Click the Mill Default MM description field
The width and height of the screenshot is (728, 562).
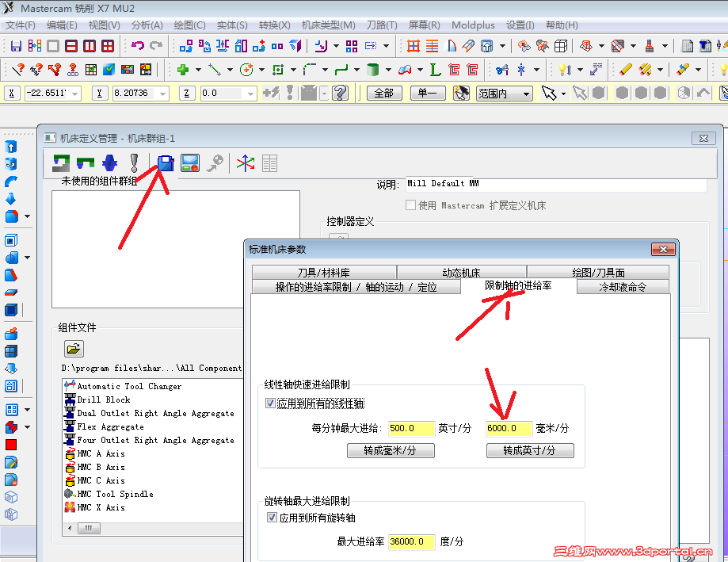click(x=556, y=184)
